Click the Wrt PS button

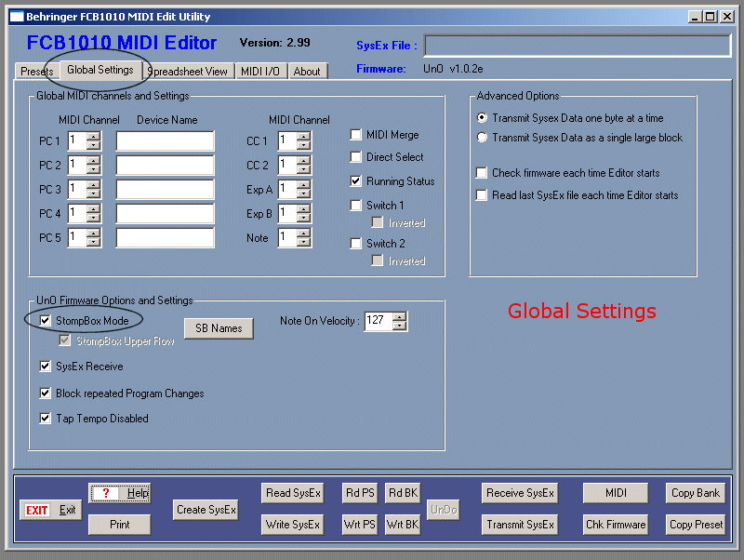tap(360, 525)
